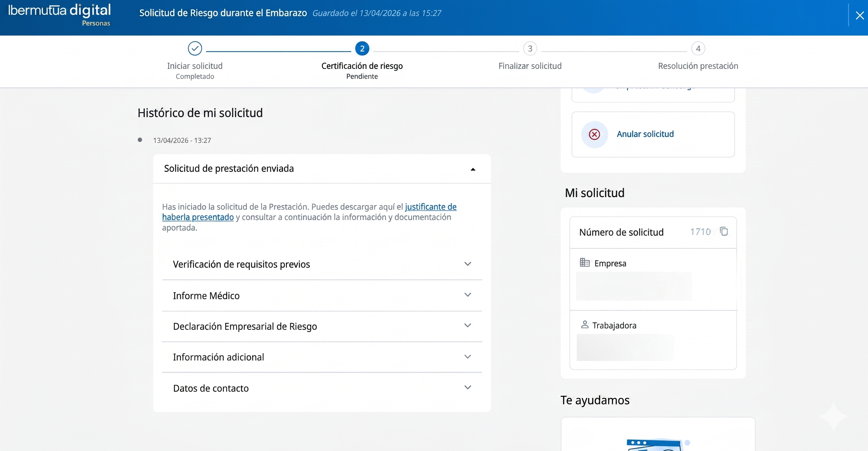Viewport: 868px width, 451px height.
Task: Click the completed checkmark step icon
Action: click(195, 48)
